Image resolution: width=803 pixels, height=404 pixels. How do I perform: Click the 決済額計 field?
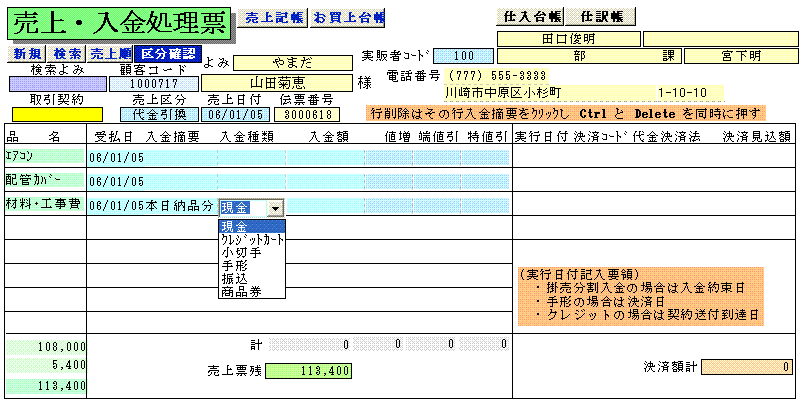[747, 367]
